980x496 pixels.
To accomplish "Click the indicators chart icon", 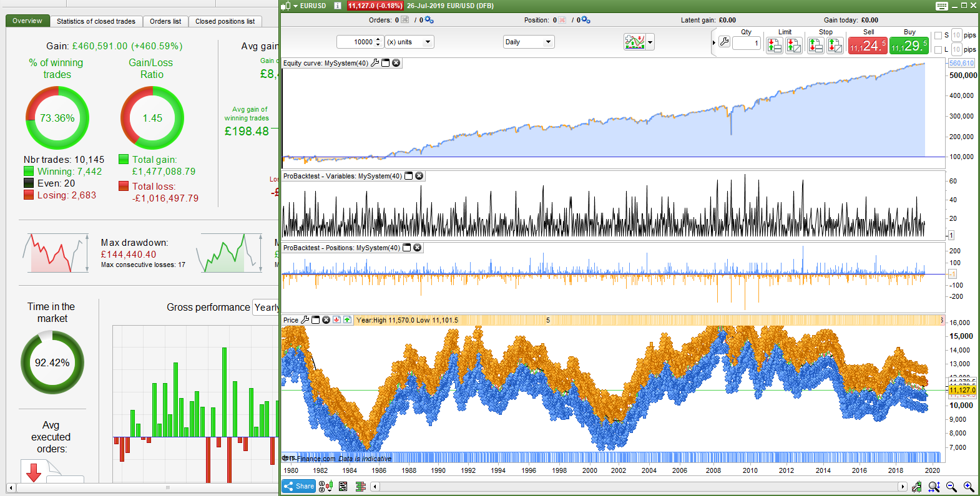I will 634,42.
